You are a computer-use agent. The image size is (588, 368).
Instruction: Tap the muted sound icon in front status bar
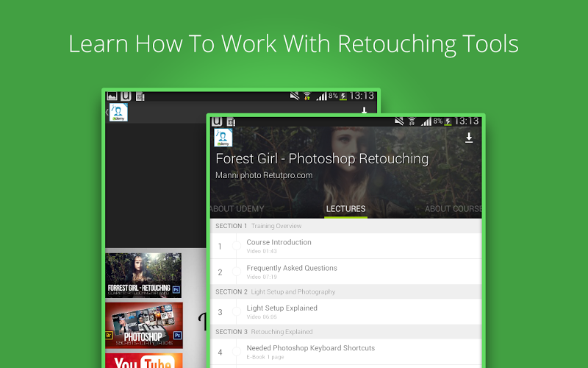[398, 121]
